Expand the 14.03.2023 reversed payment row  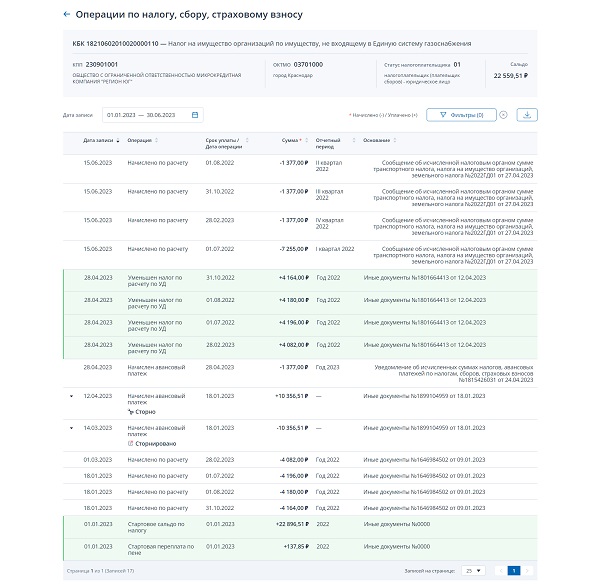(x=71, y=427)
